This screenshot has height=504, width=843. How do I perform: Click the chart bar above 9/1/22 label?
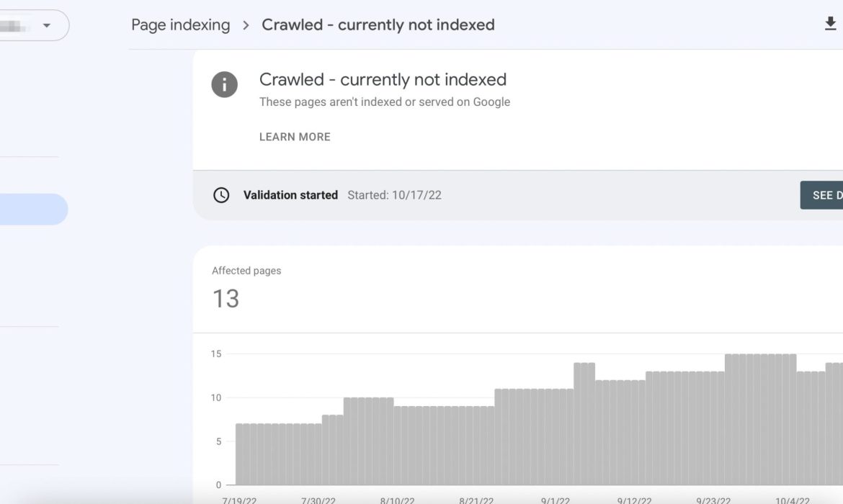[556, 437]
